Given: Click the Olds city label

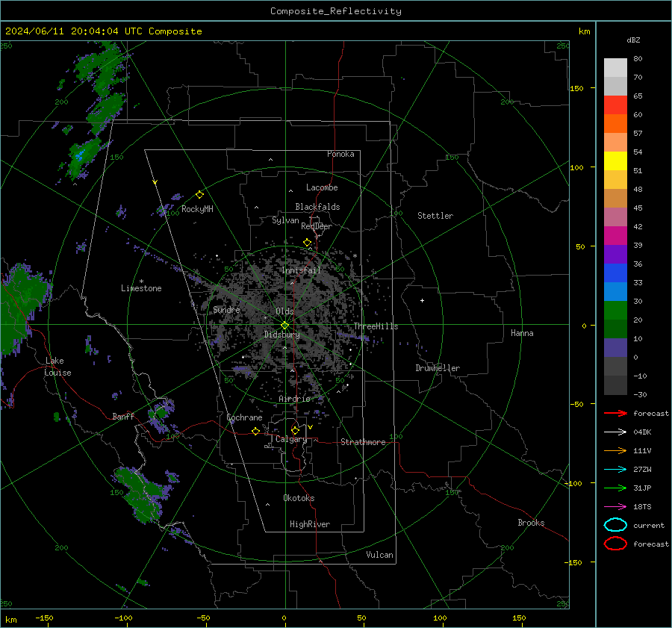Looking at the screenshot, I should 284,311.
